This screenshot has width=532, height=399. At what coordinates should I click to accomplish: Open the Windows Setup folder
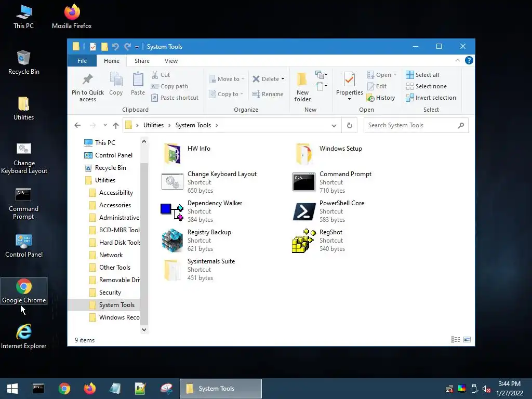point(328,153)
